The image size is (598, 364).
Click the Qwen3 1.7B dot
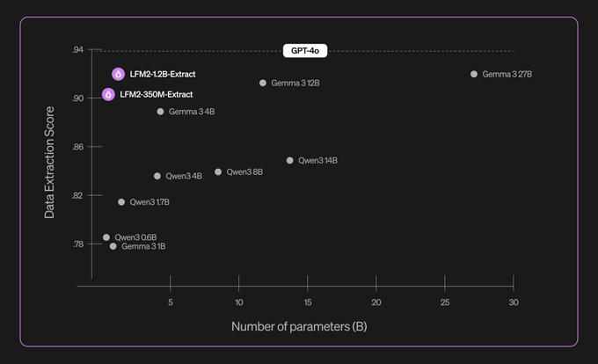click(x=121, y=202)
